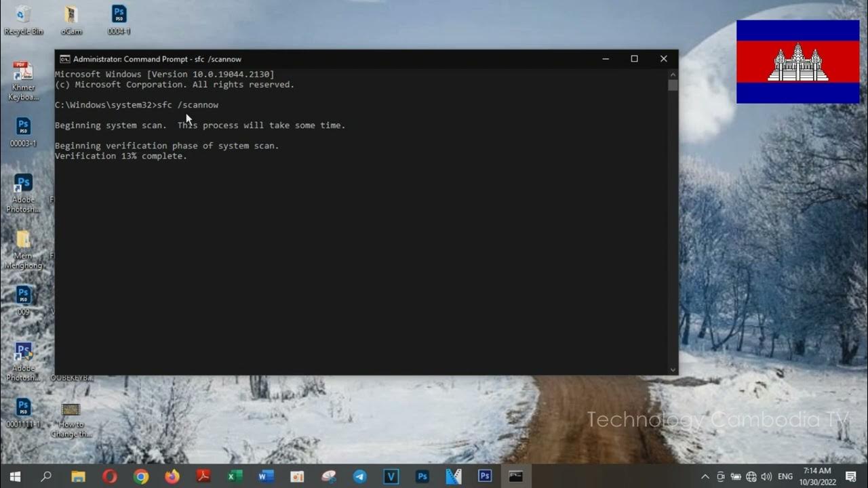Open Adobe Acrobat from taskbar
Screen dimensions: 868x488
[x=203, y=476]
